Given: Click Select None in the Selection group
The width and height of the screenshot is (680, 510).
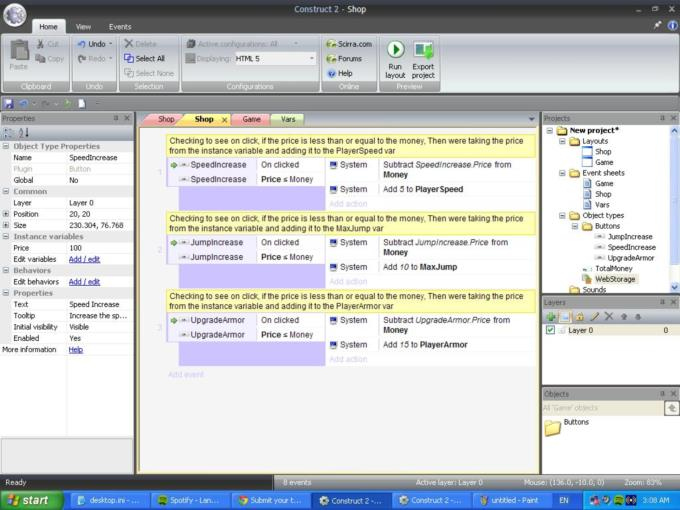Looking at the screenshot, I should tap(149, 73).
